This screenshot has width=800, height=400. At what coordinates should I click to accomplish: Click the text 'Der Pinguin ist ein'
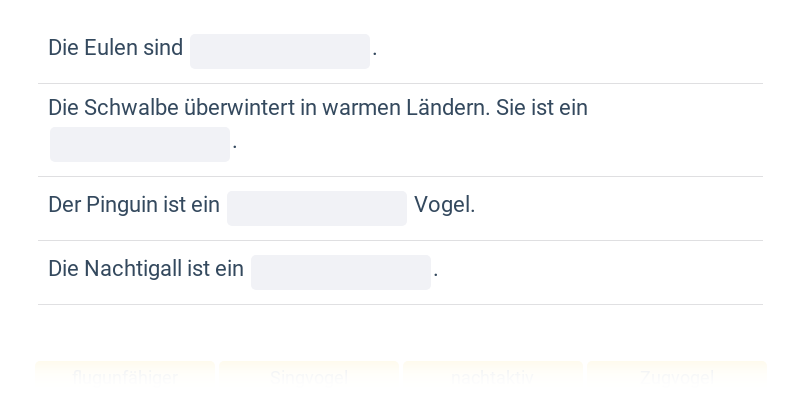tap(134, 205)
